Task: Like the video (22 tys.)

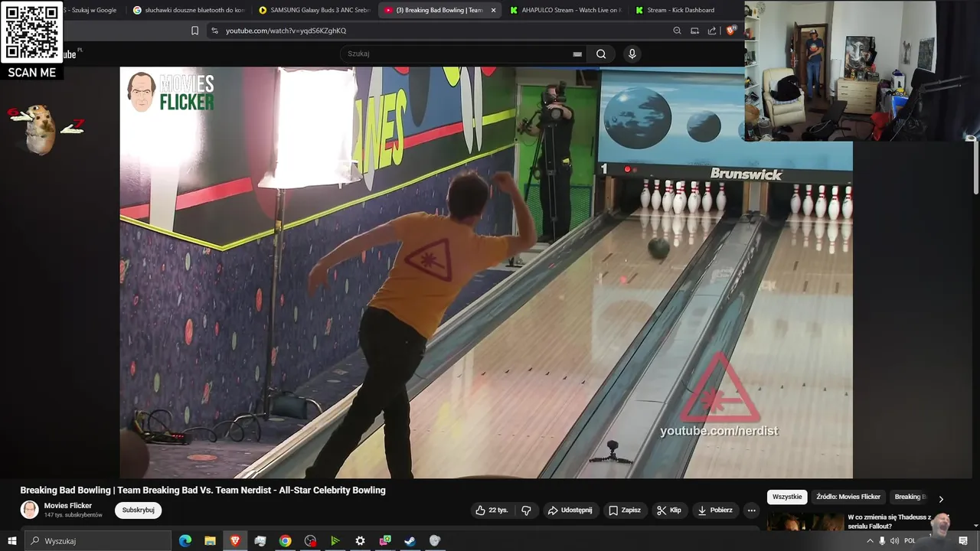Action: (x=492, y=510)
